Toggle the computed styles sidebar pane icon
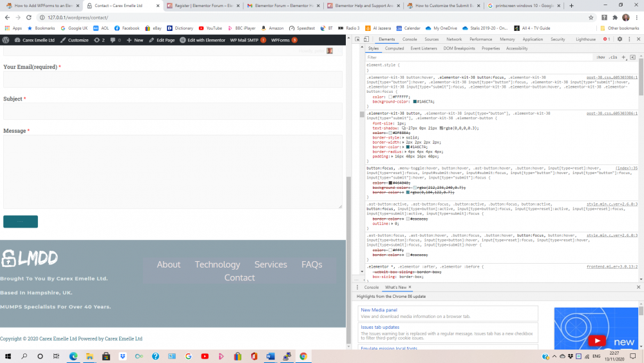This screenshot has height=363, width=644. (x=633, y=57)
